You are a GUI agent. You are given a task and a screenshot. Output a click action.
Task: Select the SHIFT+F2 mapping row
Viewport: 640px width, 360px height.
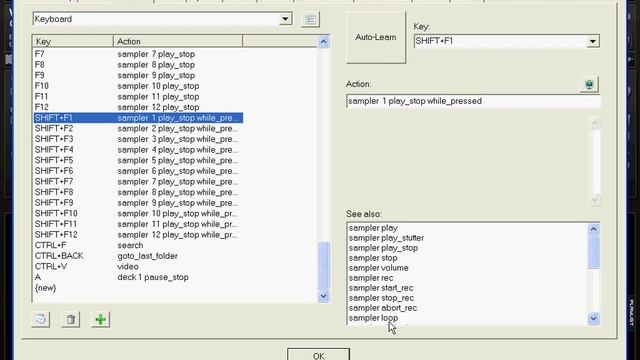click(138, 129)
